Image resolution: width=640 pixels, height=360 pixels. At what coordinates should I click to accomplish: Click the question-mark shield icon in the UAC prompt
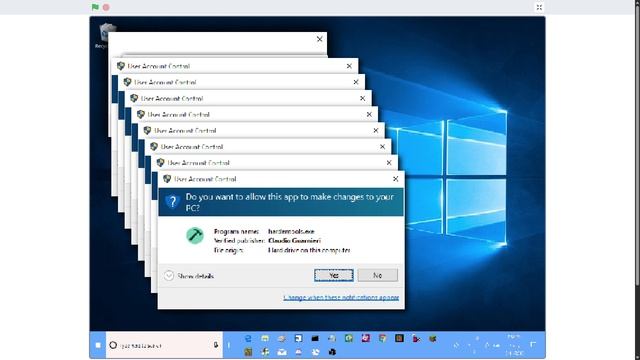pos(173,201)
